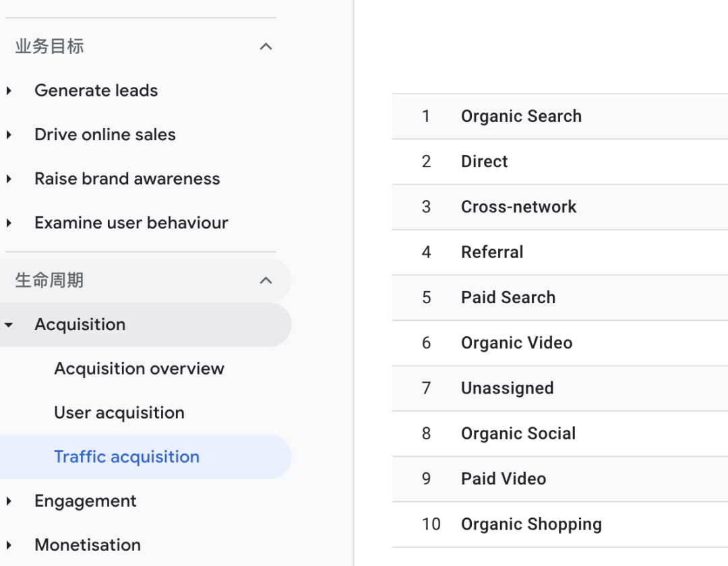The height and width of the screenshot is (566, 728).
Task: Expand the Drive online sales arrow
Action: coord(9,135)
